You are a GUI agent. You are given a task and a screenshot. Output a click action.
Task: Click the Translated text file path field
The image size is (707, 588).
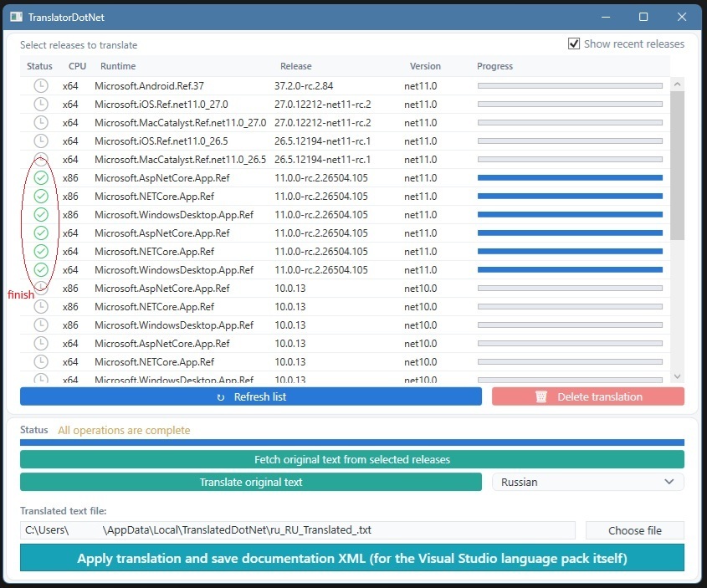(298, 530)
